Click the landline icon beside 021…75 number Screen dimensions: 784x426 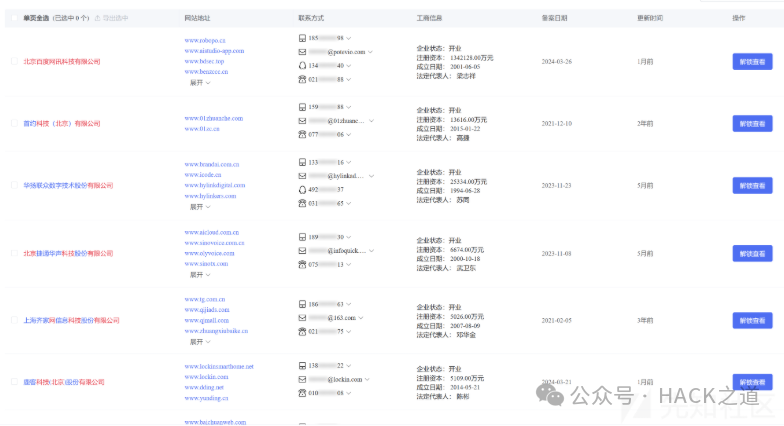302,332
